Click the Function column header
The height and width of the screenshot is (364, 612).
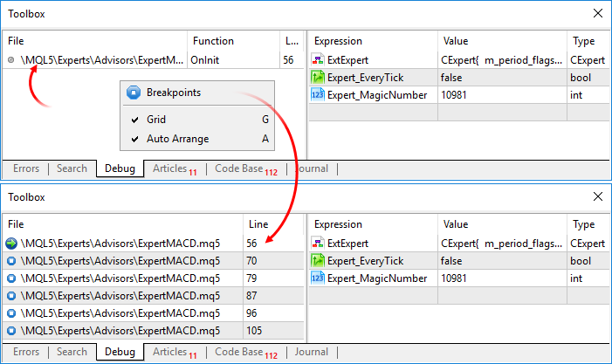pyautogui.click(x=213, y=41)
